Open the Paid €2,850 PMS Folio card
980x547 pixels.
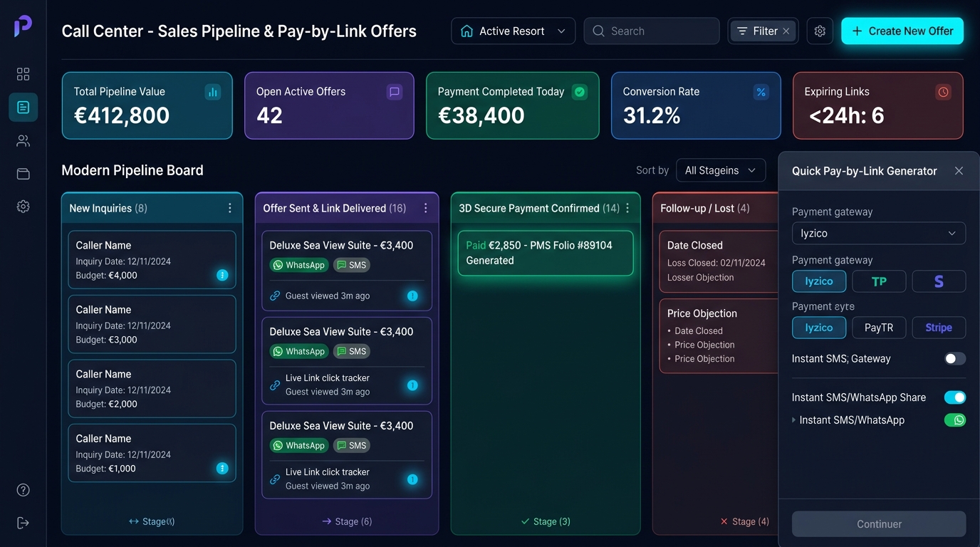pyautogui.click(x=546, y=253)
